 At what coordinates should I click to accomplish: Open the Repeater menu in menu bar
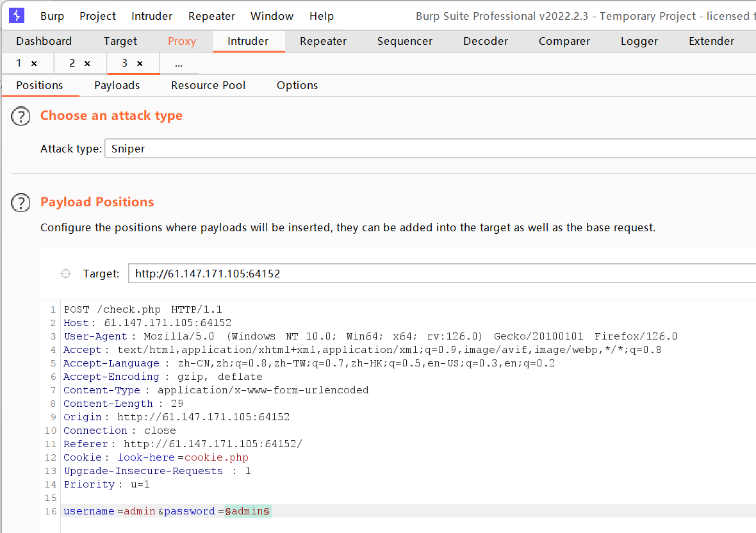click(x=211, y=16)
